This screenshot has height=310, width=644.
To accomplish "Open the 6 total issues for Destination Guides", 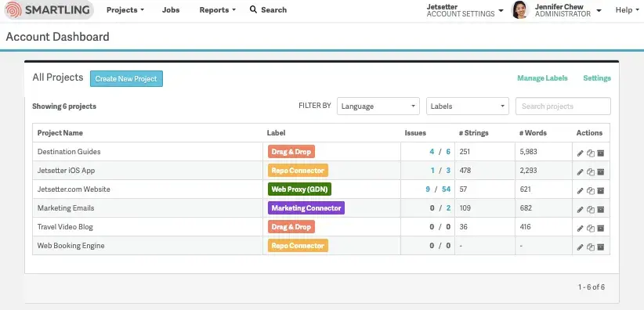I will [x=448, y=152].
